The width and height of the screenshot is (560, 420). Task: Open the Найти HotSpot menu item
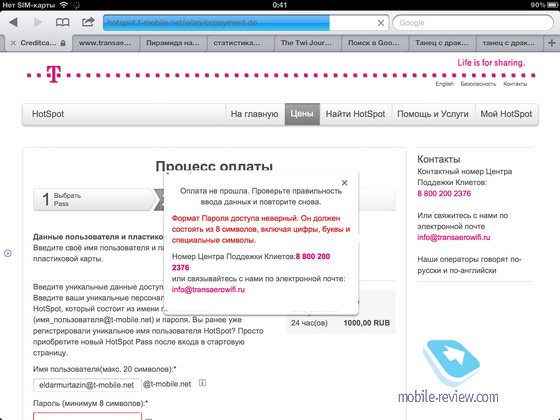[355, 114]
